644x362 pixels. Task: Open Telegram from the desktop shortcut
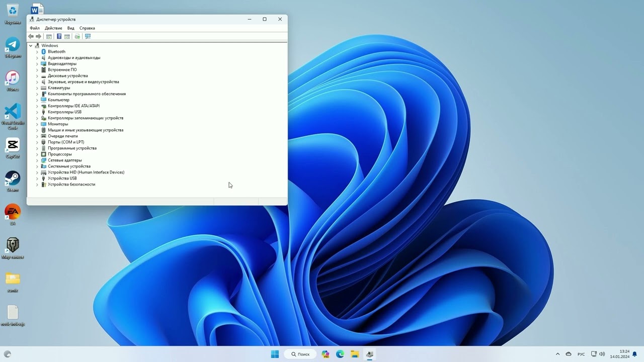pyautogui.click(x=13, y=45)
